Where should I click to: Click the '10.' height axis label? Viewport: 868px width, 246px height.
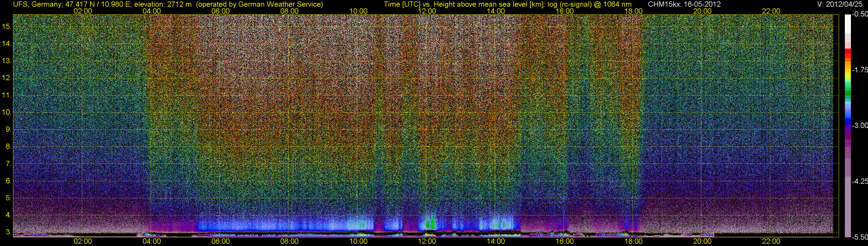[x=7, y=112]
